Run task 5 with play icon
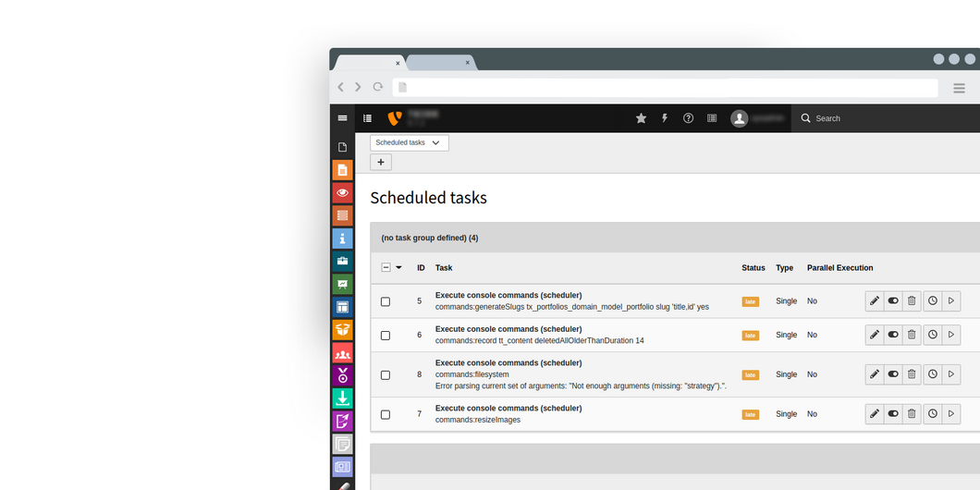This screenshot has height=490, width=980. click(x=950, y=300)
